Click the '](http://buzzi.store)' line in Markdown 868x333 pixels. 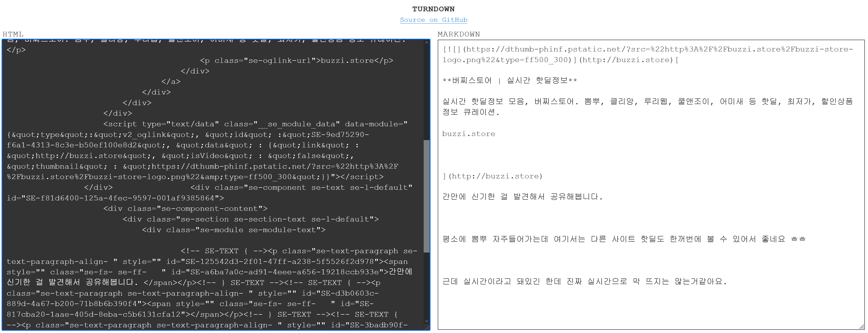click(x=492, y=176)
